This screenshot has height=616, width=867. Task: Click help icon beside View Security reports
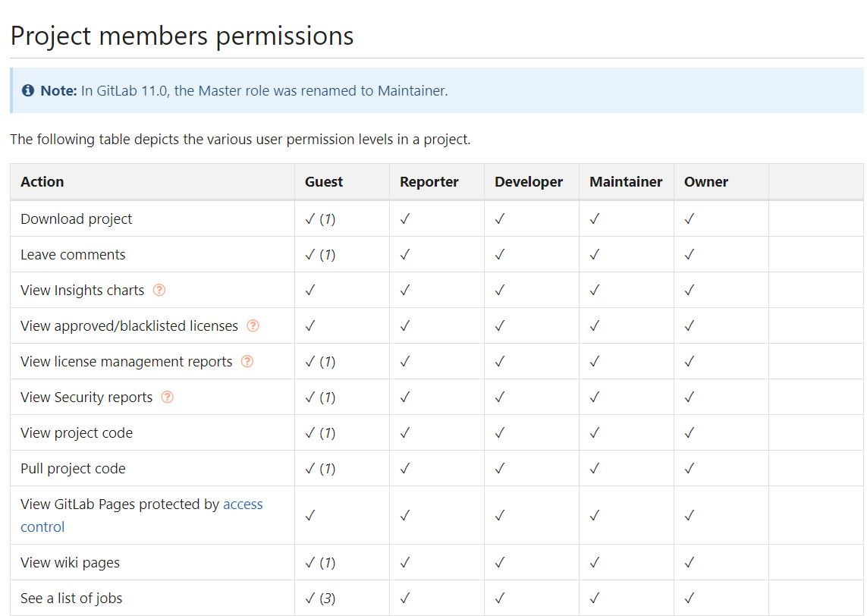pos(168,397)
